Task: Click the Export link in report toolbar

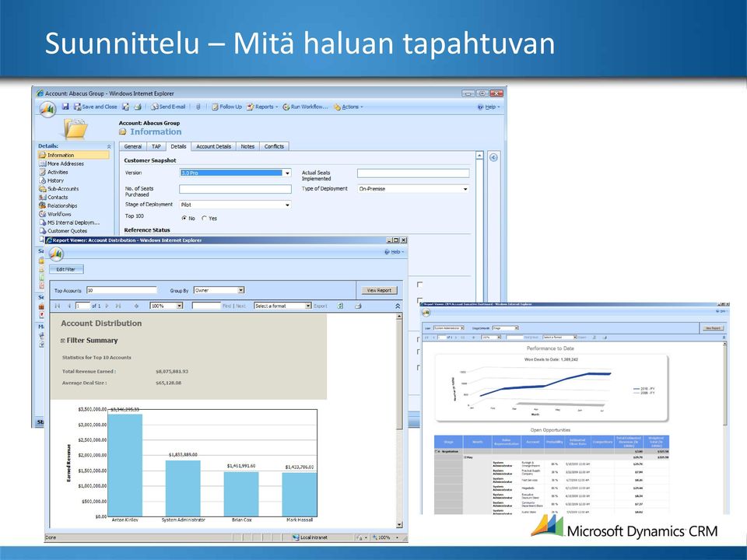Action: (320, 306)
